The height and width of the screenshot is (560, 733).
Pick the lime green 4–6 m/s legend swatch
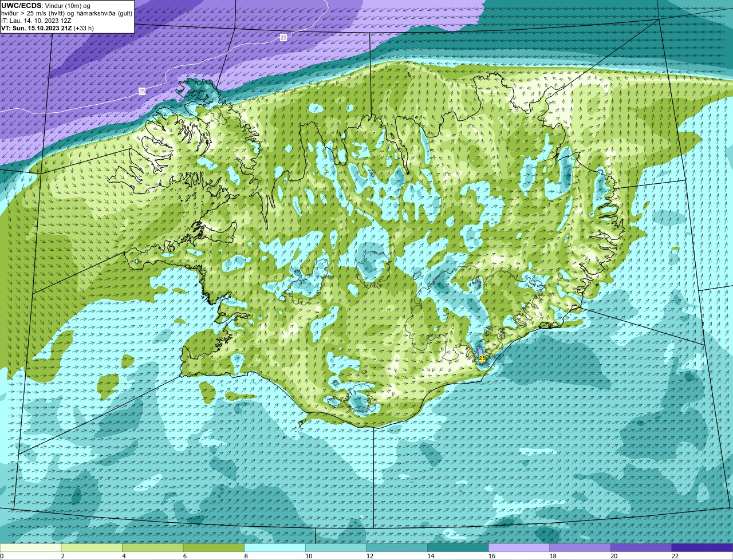[153, 547]
